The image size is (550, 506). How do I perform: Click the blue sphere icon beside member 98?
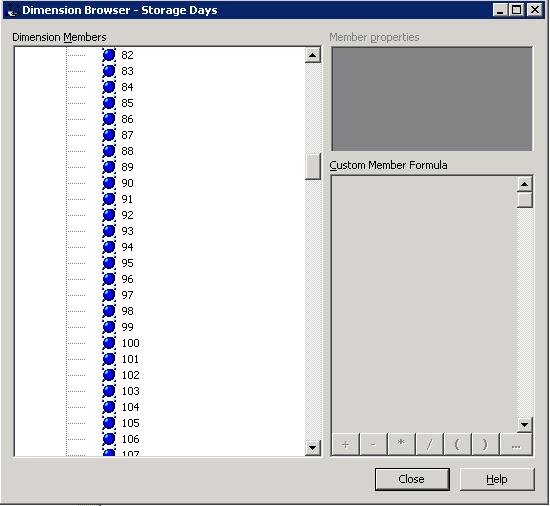click(x=109, y=311)
